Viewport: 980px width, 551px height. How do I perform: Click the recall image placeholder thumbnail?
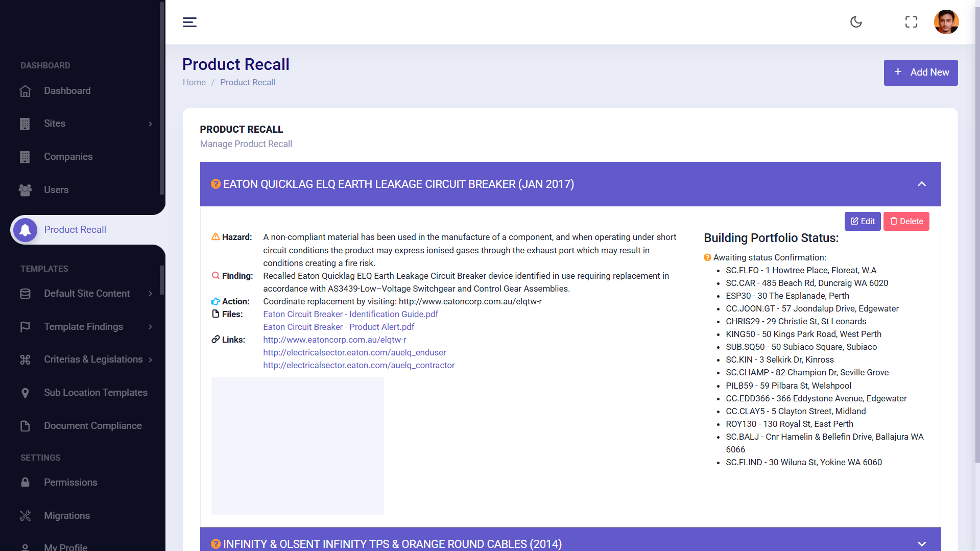pos(298,446)
